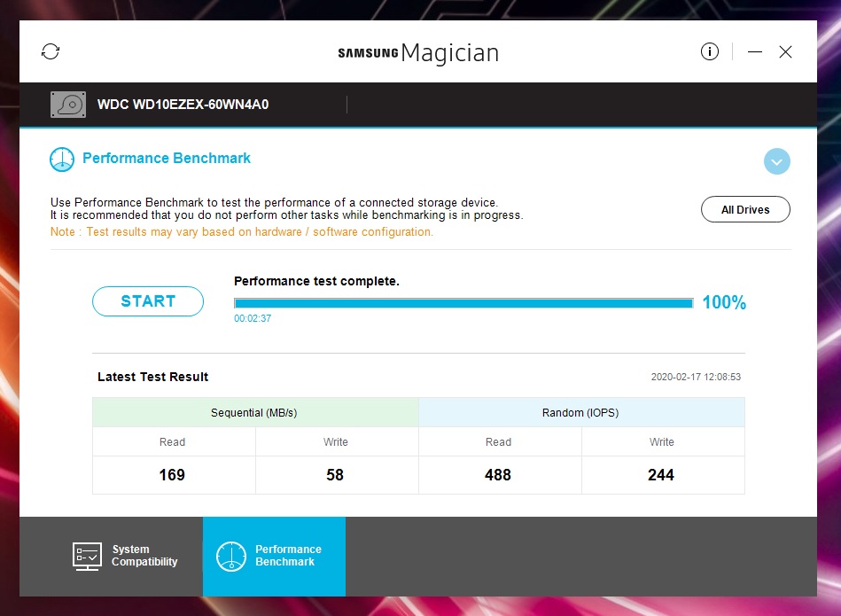Click the sequential write value 58
Screen dimensions: 841x616
[335, 475]
